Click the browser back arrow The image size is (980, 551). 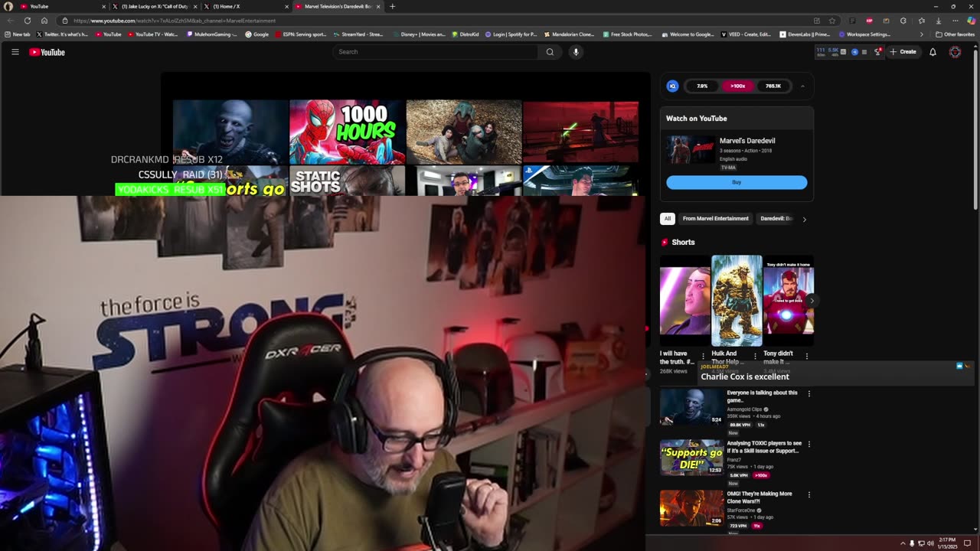tap(10, 21)
